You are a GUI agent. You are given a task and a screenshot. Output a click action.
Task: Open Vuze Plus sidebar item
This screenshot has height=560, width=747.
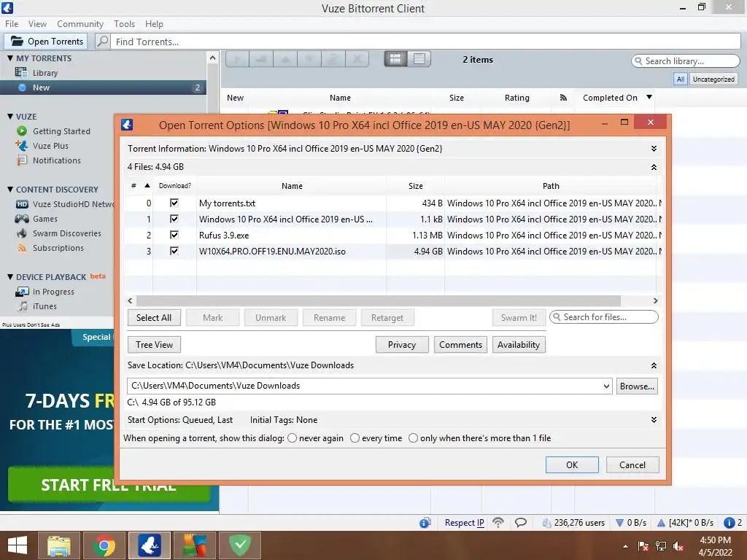tap(50, 146)
